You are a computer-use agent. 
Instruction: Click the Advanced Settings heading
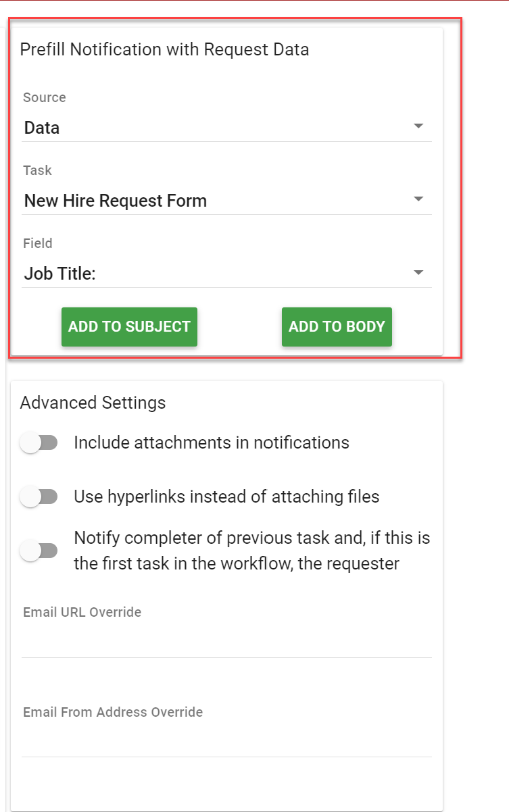coord(93,403)
